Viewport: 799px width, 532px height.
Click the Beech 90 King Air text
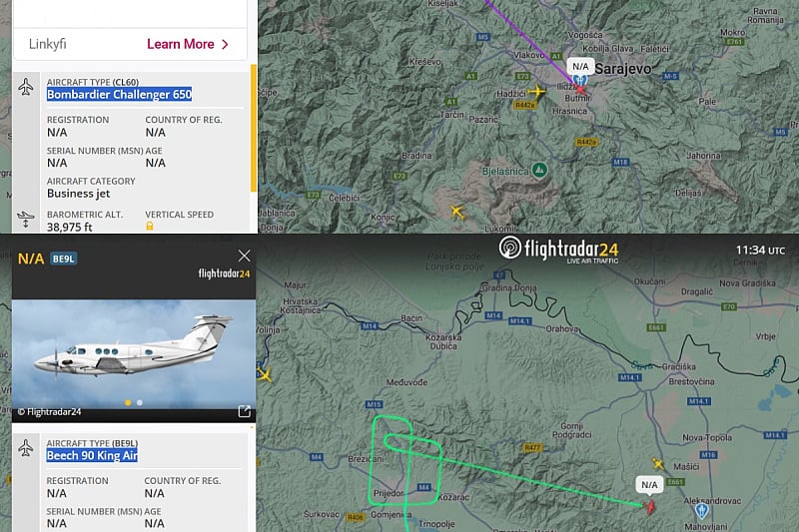92,455
